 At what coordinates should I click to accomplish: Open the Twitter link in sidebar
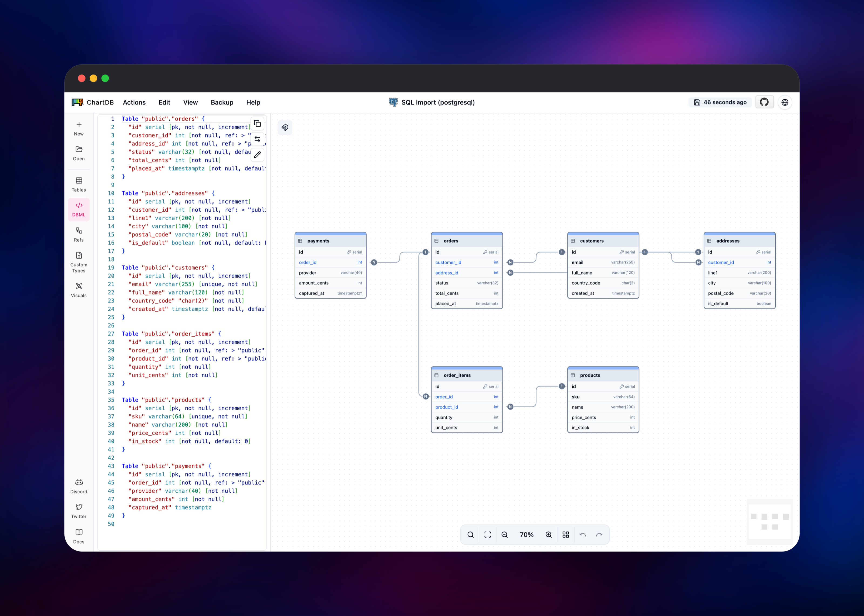[x=79, y=511]
